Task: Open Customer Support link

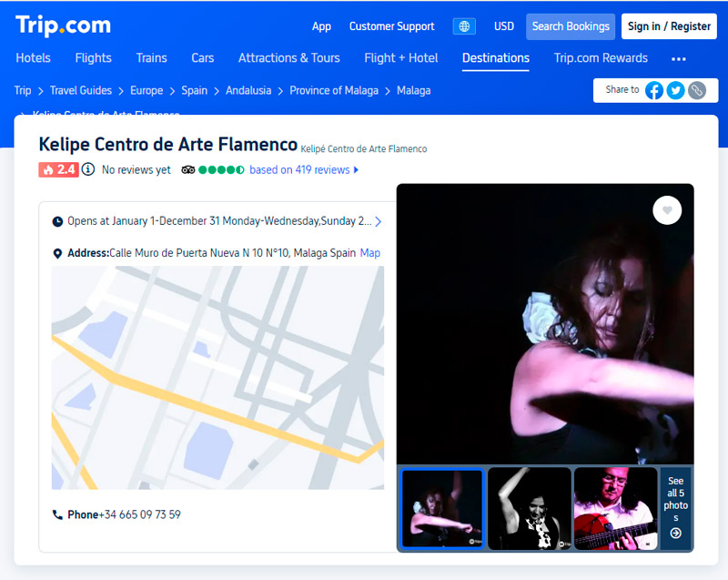Action: (x=391, y=26)
